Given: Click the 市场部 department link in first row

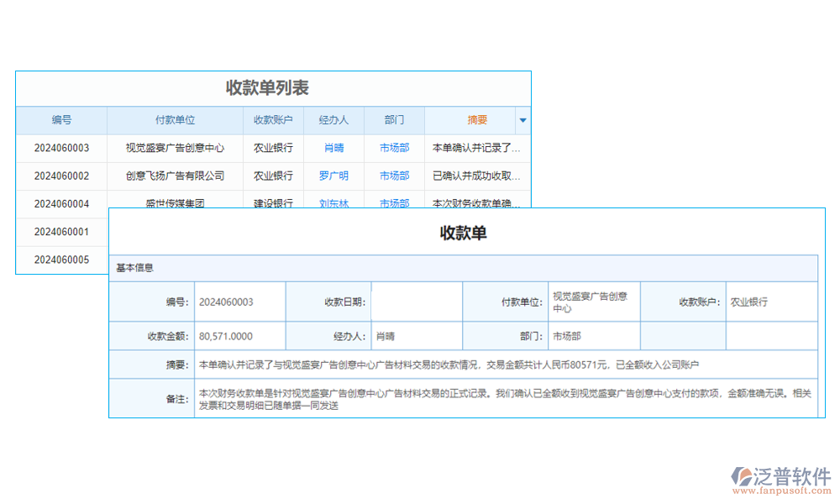Looking at the screenshot, I should point(393,148).
